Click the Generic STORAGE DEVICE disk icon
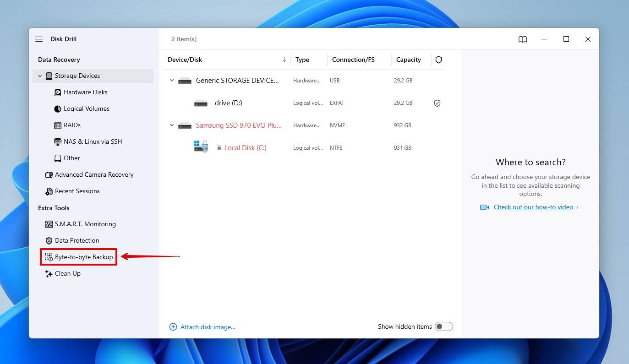The height and width of the screenshot is (364, 629). click(x=185, y=81)
